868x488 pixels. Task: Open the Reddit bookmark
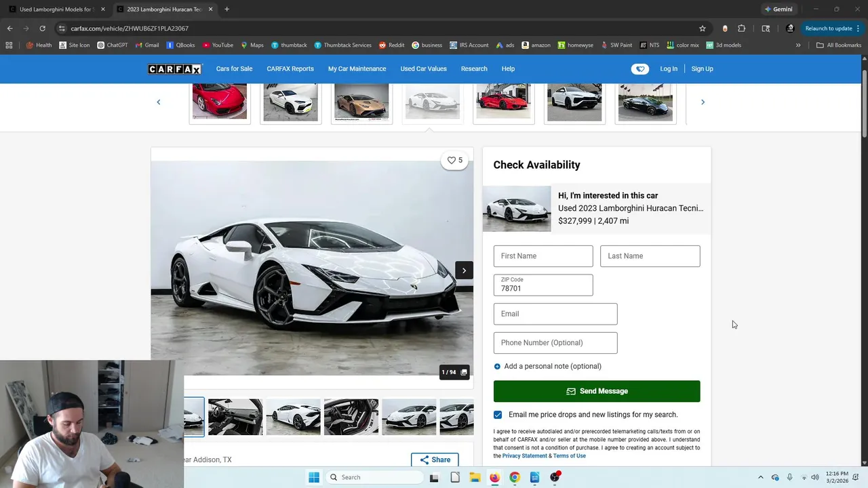click(x=392, y=45)
